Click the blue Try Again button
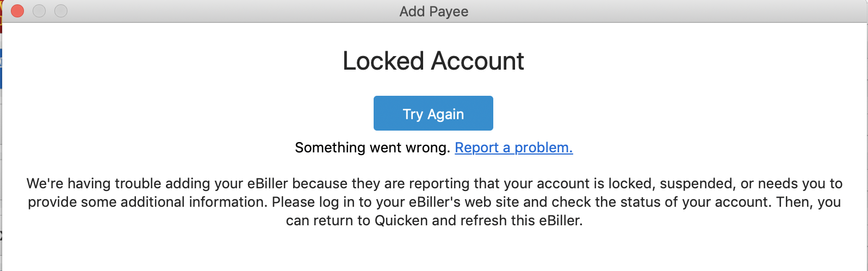Image resolution: width=868 pixels, height=271 pixels. tap(433, 113)
